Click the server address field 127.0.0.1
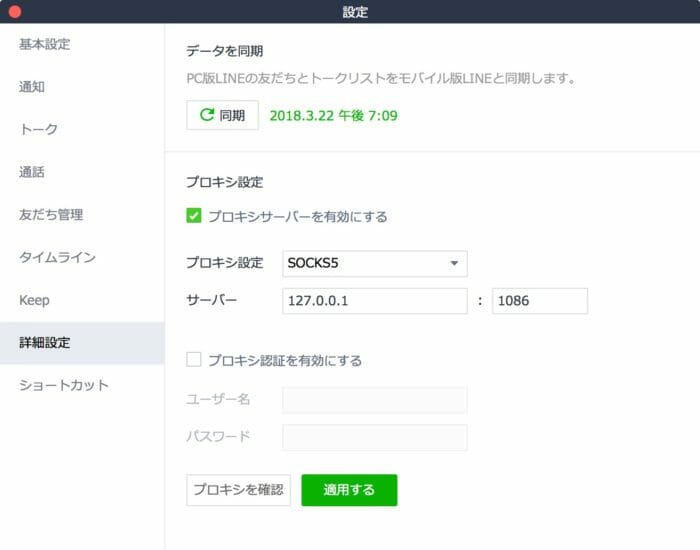700x550 pixels. [375, 301]
